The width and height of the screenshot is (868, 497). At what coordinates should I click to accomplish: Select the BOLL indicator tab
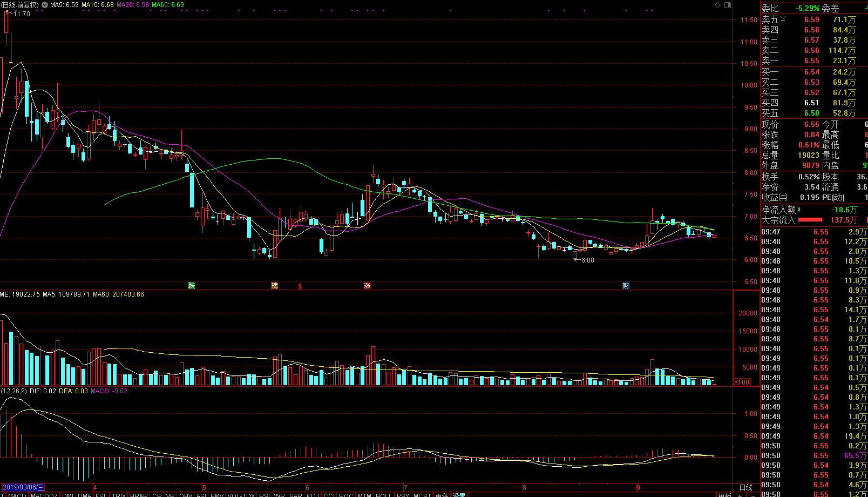tap(383, 494)
